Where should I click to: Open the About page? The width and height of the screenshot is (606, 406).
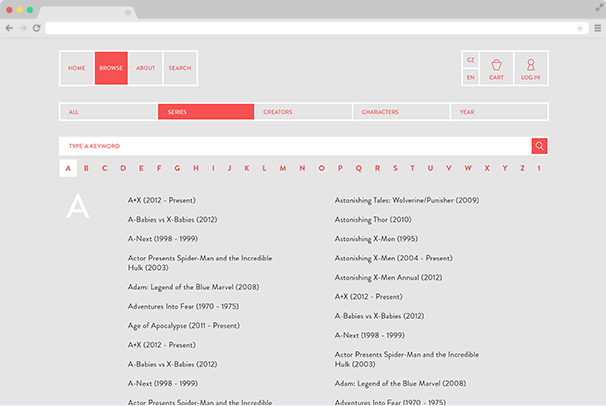pyautogui.click(x=145, y=68)
